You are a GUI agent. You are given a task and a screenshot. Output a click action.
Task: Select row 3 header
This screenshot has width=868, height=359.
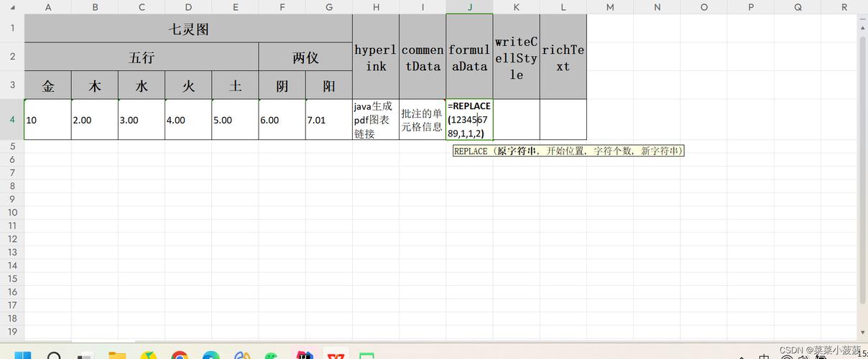12,85
